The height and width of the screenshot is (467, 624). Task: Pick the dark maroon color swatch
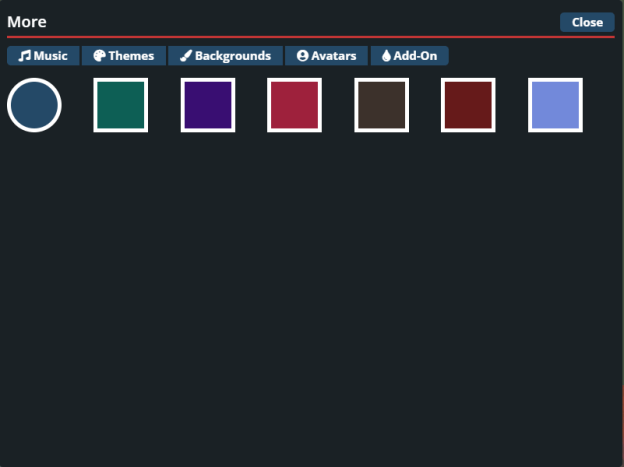[468, 105]
